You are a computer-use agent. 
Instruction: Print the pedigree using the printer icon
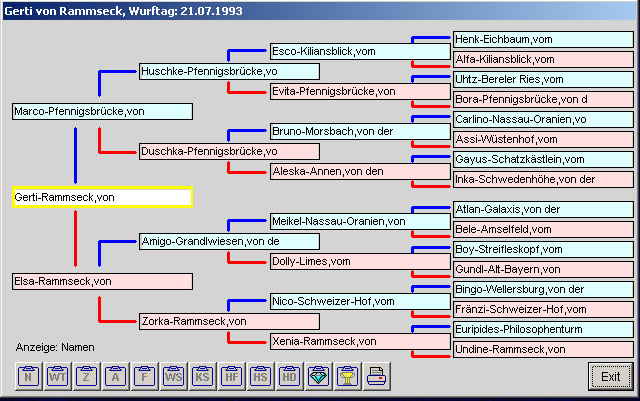point(377,377)
